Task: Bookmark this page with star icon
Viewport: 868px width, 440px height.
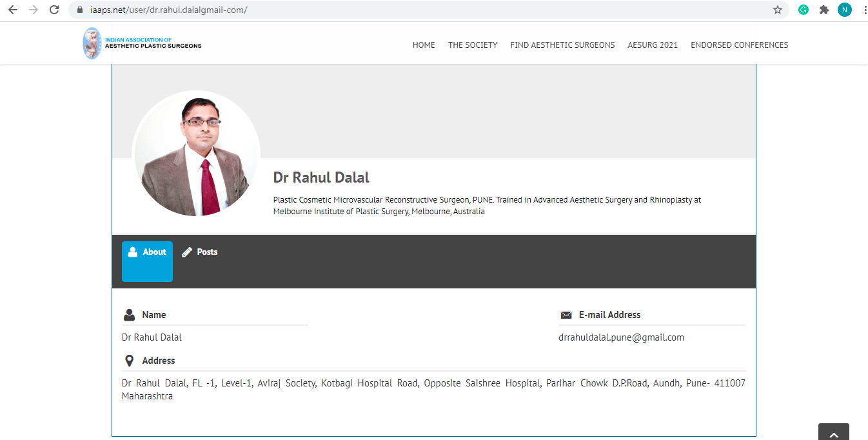Action: (x=778, y=10)
